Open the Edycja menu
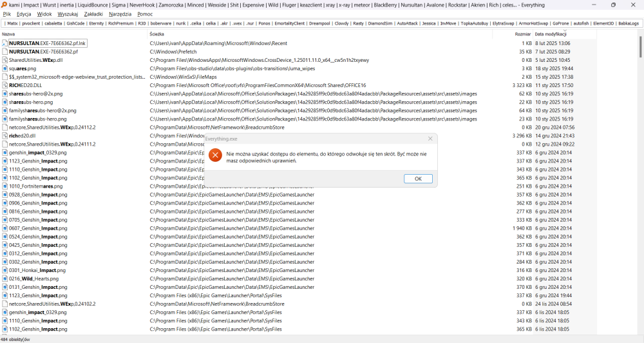This screenshot has height=343, width=644. 24,14
